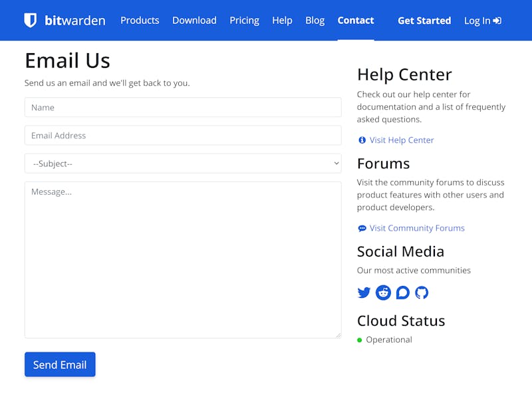Open the Download menu item
Viewport: 532px width, 399px height.
click(194, 21)
